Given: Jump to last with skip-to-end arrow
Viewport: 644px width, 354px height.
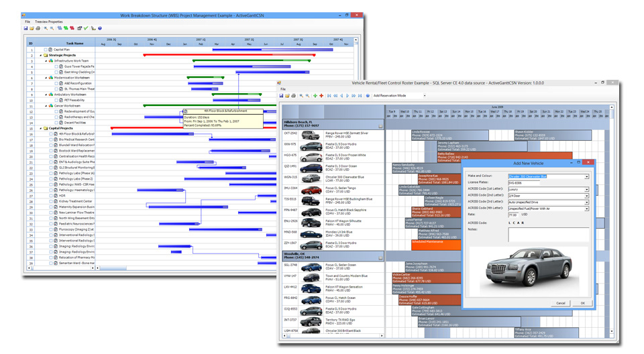Looking at the screenshot, I should point(360,96).
